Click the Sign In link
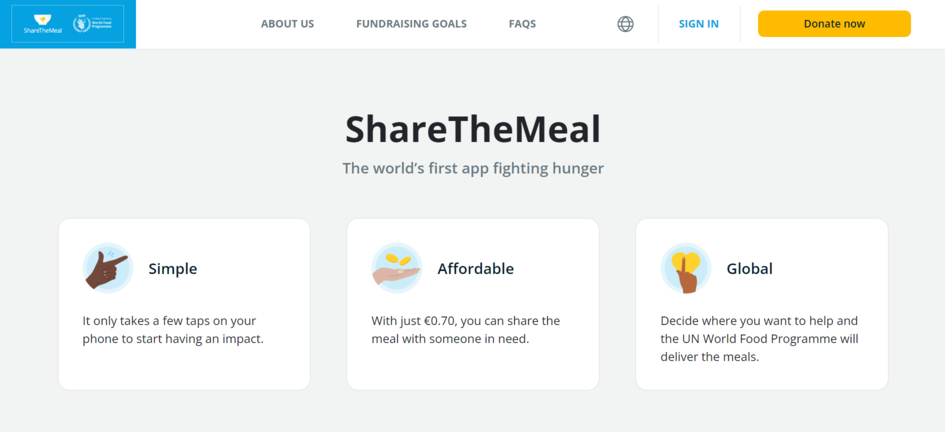 click(x=698, y=24)
